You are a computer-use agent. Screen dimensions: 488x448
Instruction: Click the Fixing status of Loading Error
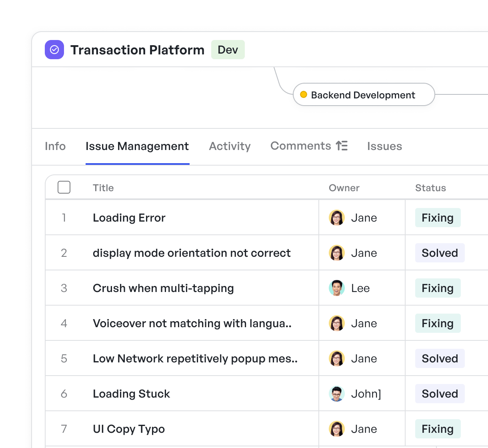[x=438, y=218]
